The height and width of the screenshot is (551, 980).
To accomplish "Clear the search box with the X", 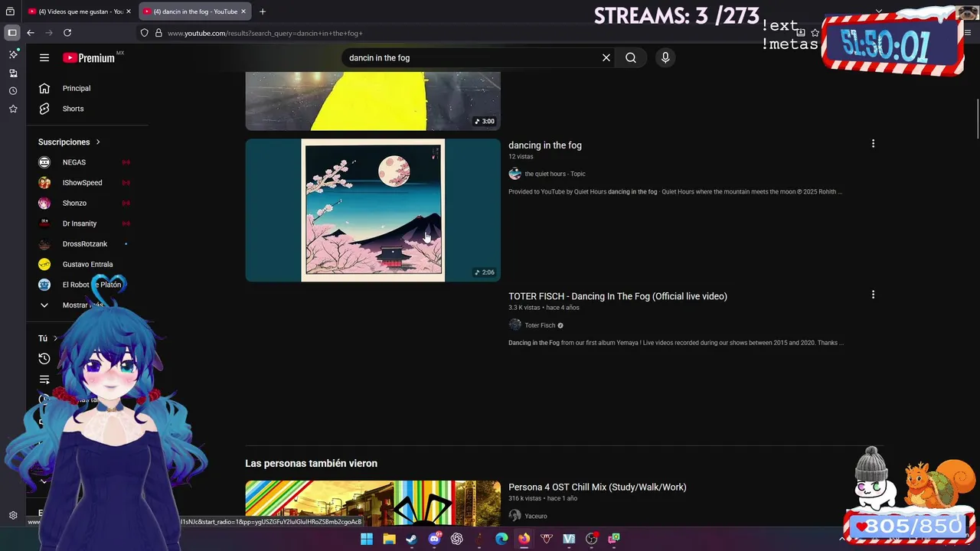I will point(606,57).
